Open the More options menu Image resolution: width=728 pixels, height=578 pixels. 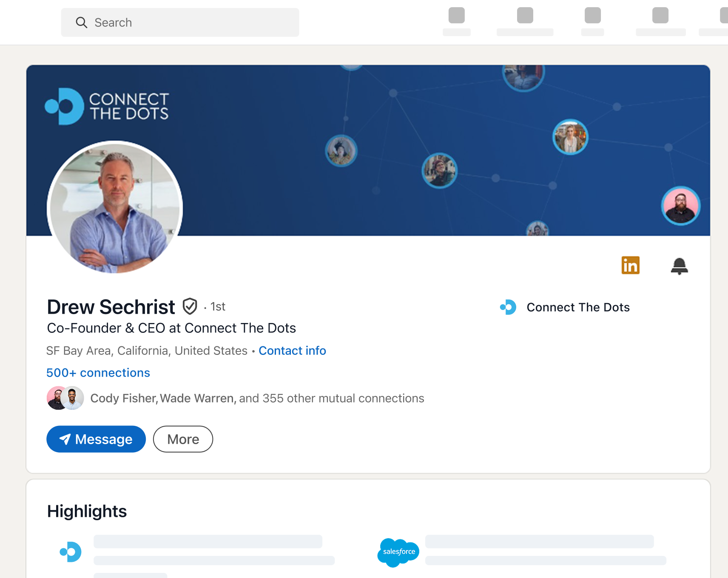point(183,439)
